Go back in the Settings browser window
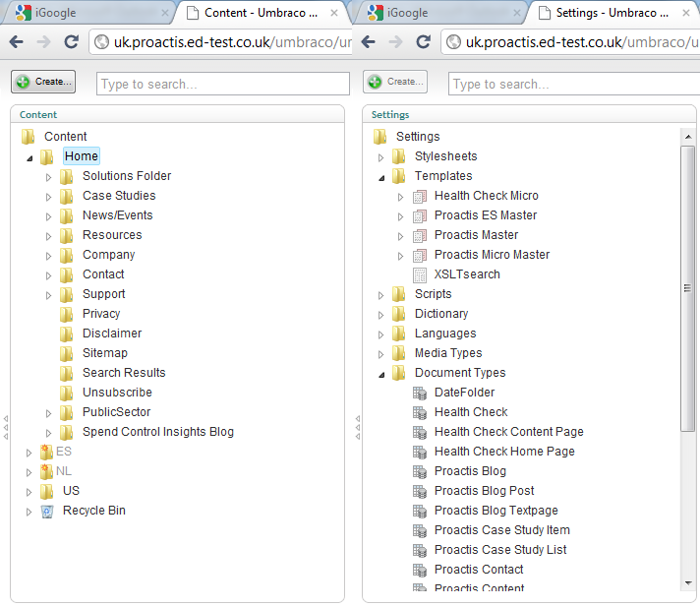Screen dimensions: 700x607 369,42
